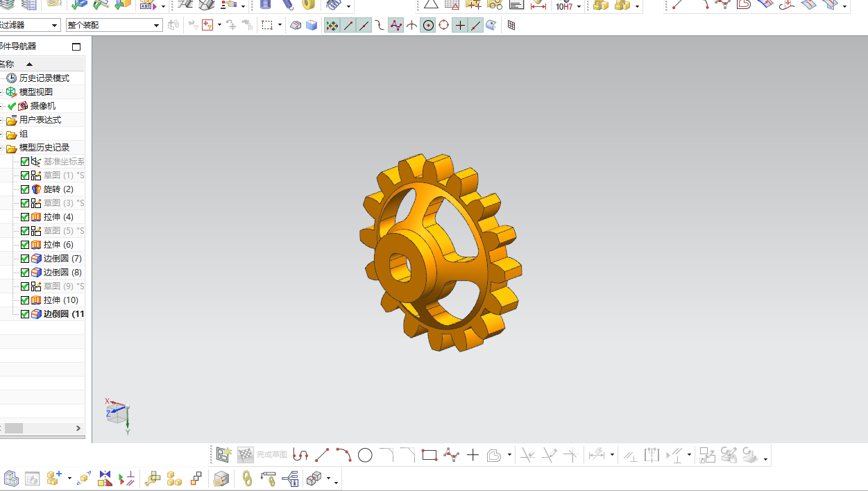Select the 历史记录模式 tree item
Viewport: 868px width, 491px height.
[x=44, y=78]
